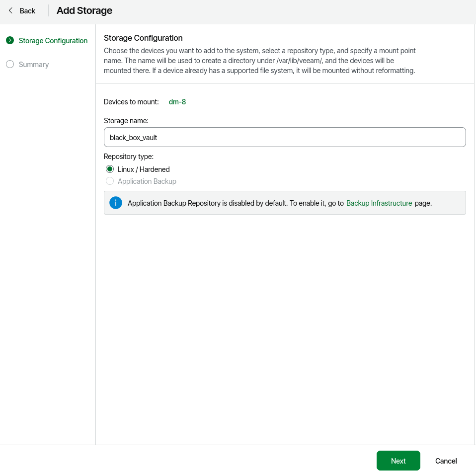
Task: Click the blue info icon
Action: 116,203
